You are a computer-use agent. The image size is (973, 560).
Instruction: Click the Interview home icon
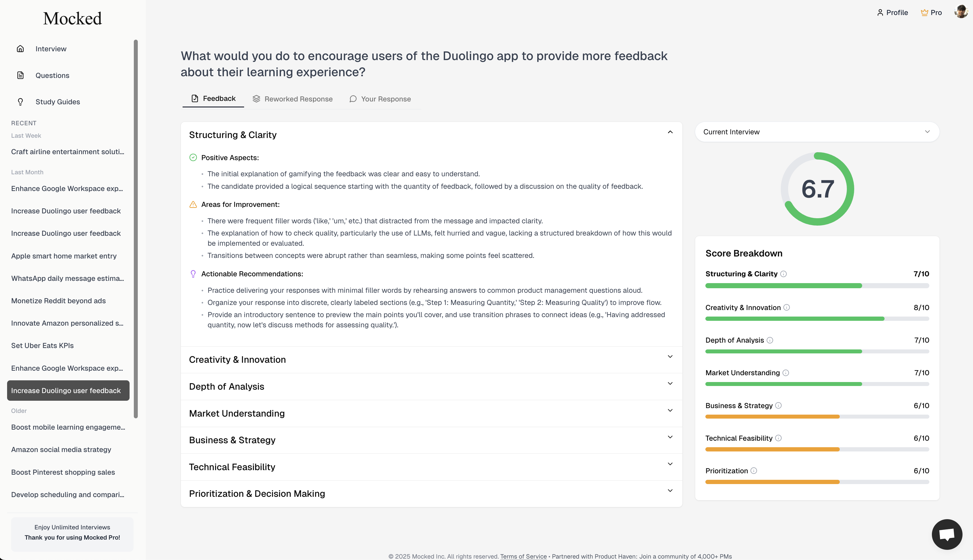click(x=20, y=49)
